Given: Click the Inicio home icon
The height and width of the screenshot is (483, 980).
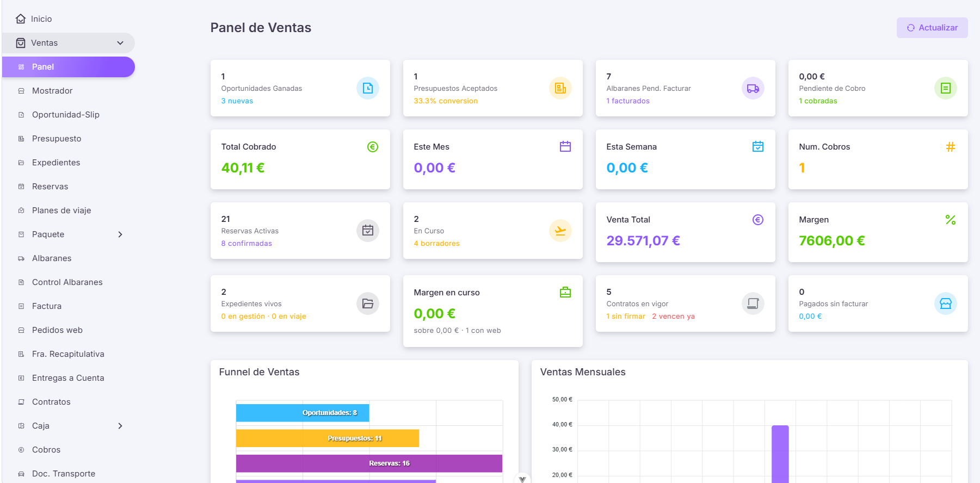Looking at the screenshot, I should click(x=21, y=19).
